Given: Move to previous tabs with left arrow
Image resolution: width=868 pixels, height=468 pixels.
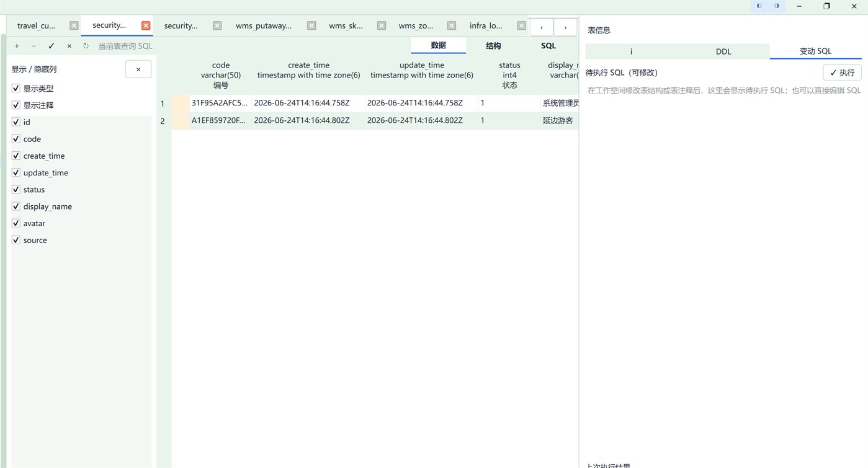Looking at the screenshot, I should pos(542,27).
